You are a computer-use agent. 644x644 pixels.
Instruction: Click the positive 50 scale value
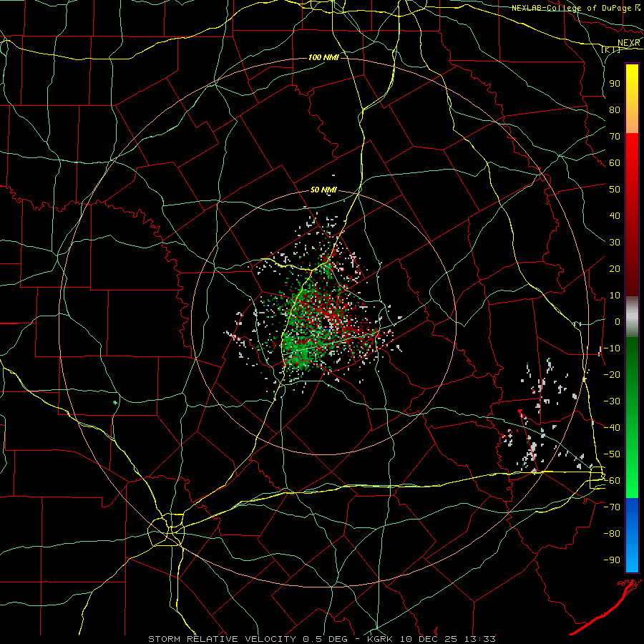tap(615, 190)
